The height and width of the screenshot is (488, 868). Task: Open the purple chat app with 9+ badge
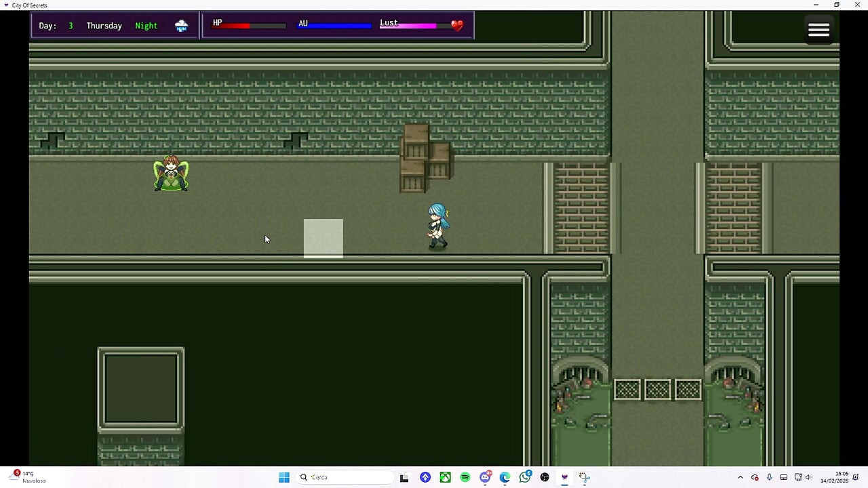pyautogui.click(x=486, y=477)
